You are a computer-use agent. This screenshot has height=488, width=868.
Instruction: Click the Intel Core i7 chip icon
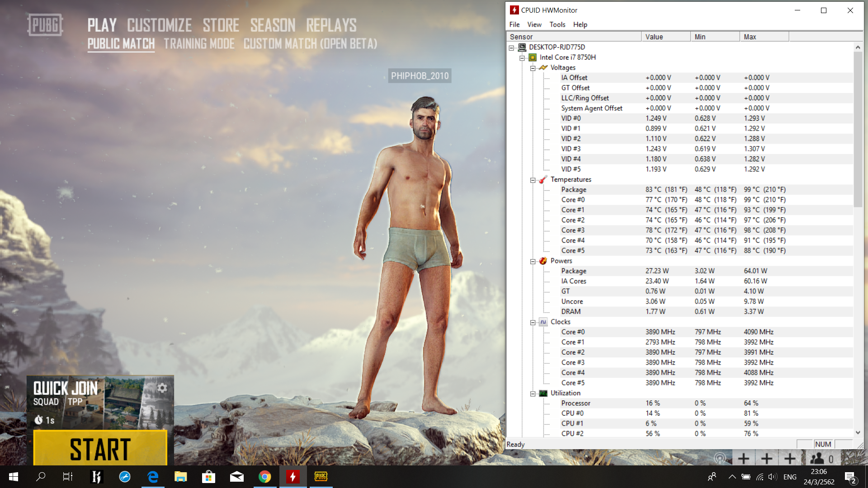coord(533,57)
